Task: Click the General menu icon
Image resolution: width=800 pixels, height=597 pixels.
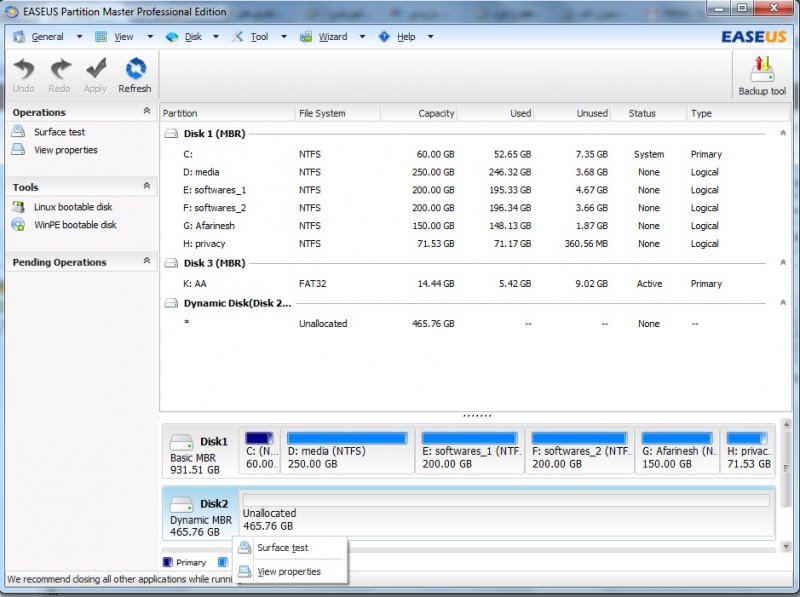Action: click(x=19, y=37)
